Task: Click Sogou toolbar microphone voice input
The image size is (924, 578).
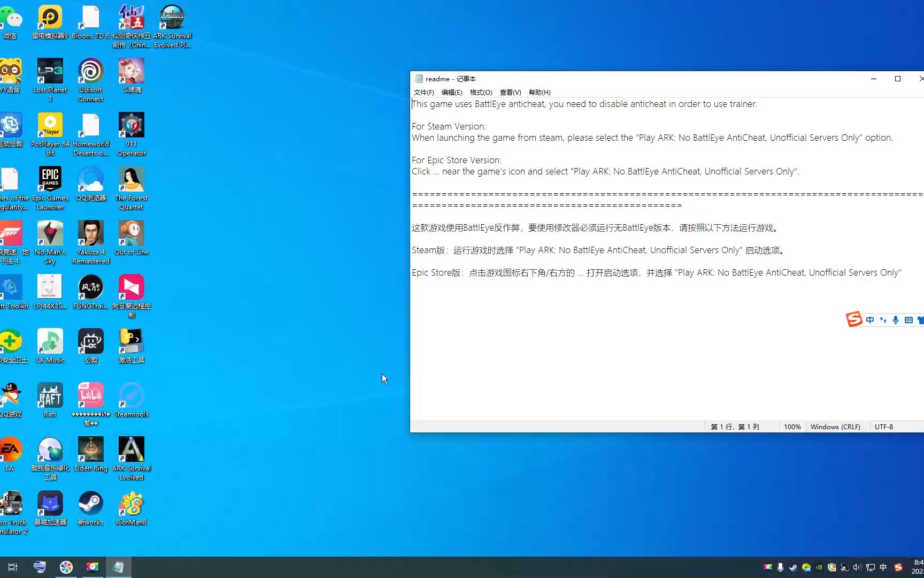Action: point(896,320)
